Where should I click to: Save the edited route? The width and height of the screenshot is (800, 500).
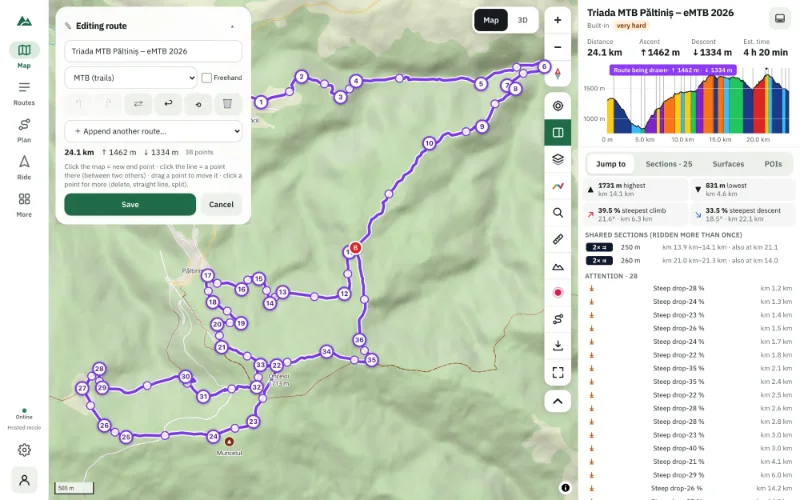click(x=130, y=204)
